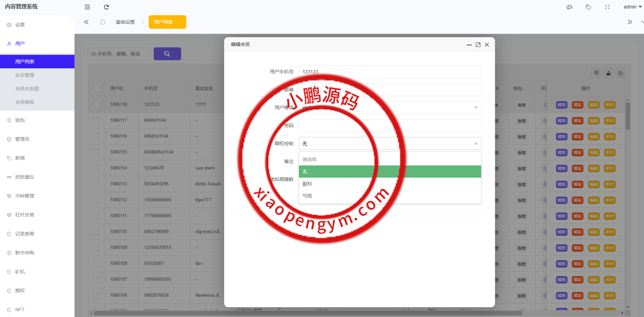Open the 用户等级 dropdown
This screenshot has width=644, height=317.
click(x=389, y=108)
